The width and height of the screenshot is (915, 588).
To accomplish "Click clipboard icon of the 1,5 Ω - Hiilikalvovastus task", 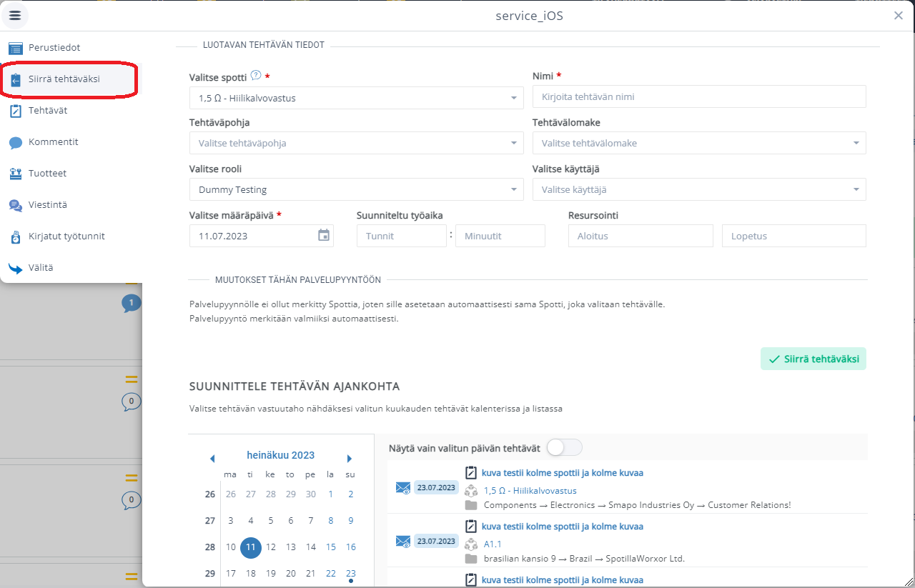I will tap(470, 473).
